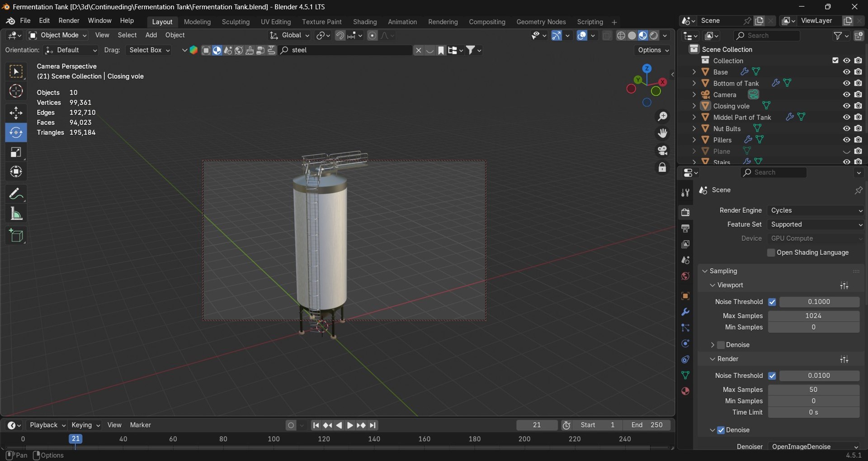868x461 pixels.
Task: Pick the Rotate tool
Action: (16, 133)
